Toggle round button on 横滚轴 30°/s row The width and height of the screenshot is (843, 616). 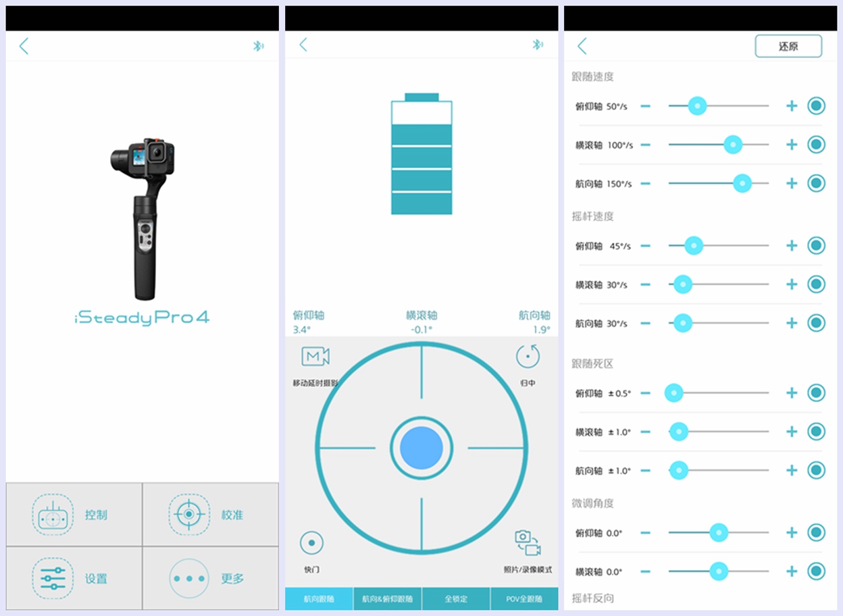(817, 284)
